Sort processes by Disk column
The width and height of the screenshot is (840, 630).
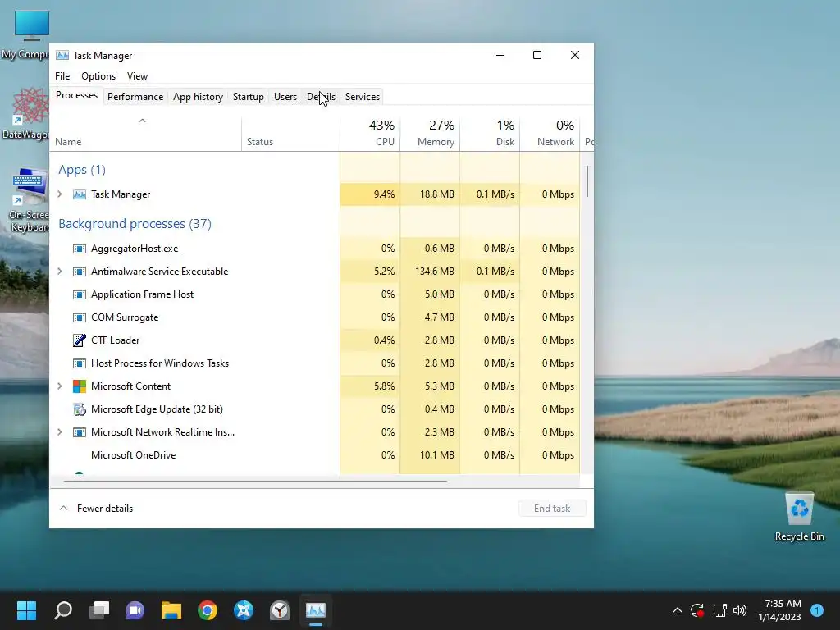click(x=490, y=134)
